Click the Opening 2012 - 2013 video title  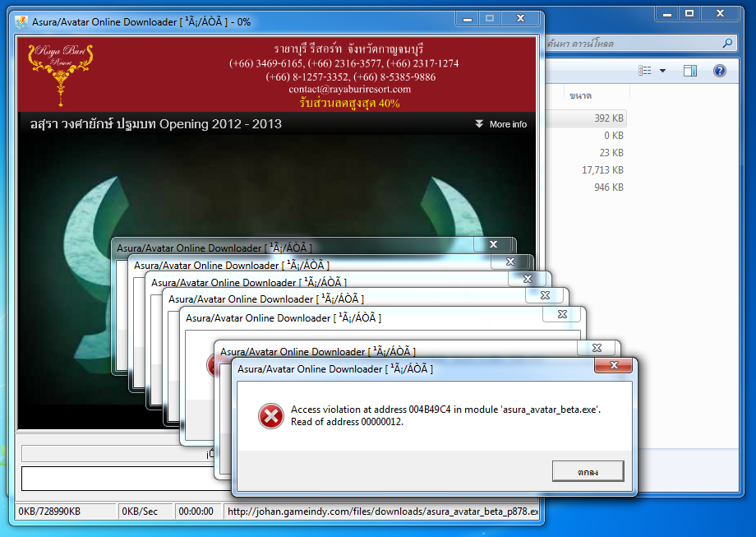click(156, 124)
